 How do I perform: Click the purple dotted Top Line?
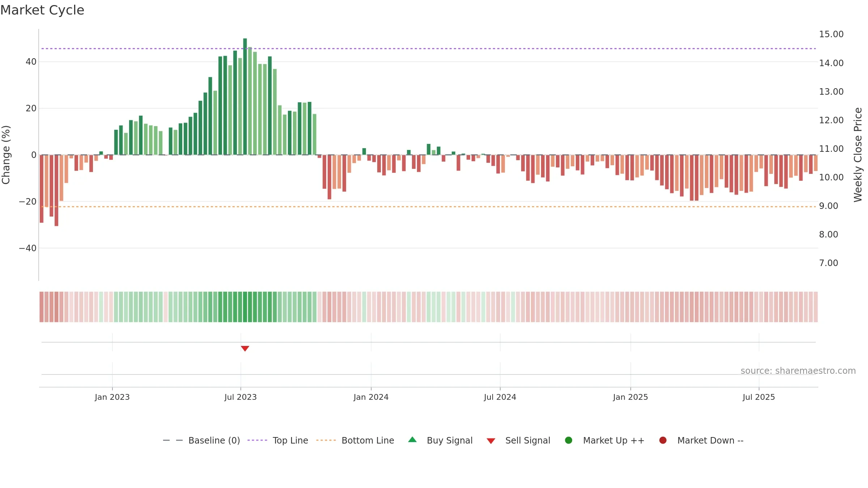(x=429, y=48)
